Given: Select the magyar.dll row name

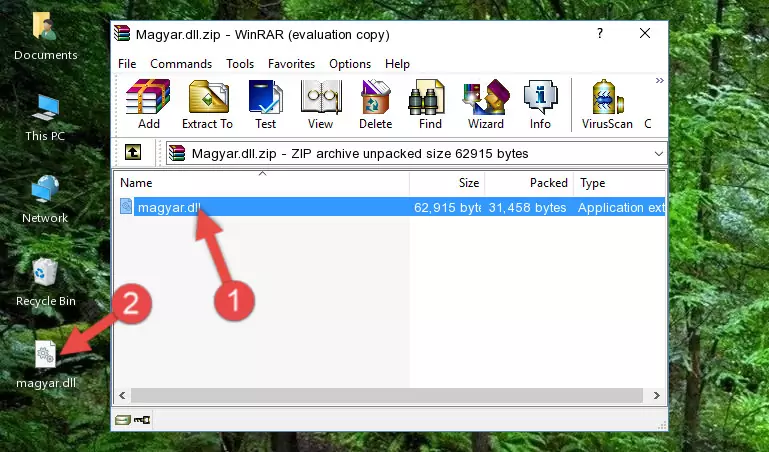Looking at the screenshot, I should tap(169, 207).
